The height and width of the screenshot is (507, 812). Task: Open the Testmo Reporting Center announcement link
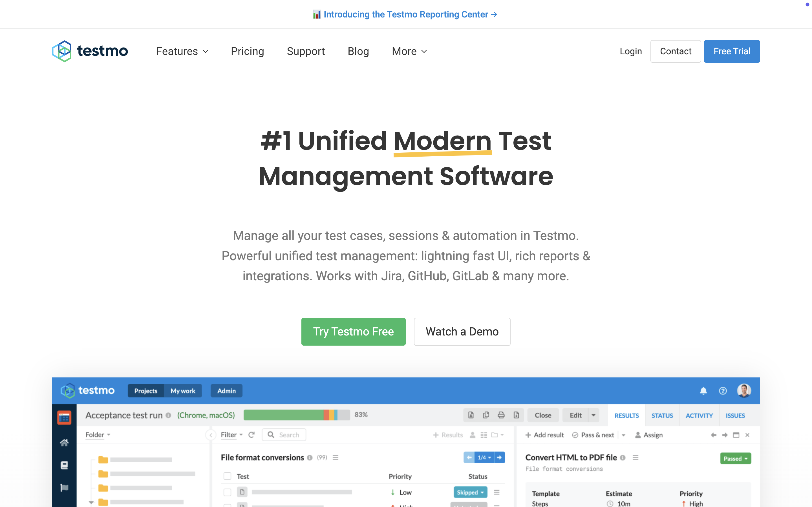(406, 14)
